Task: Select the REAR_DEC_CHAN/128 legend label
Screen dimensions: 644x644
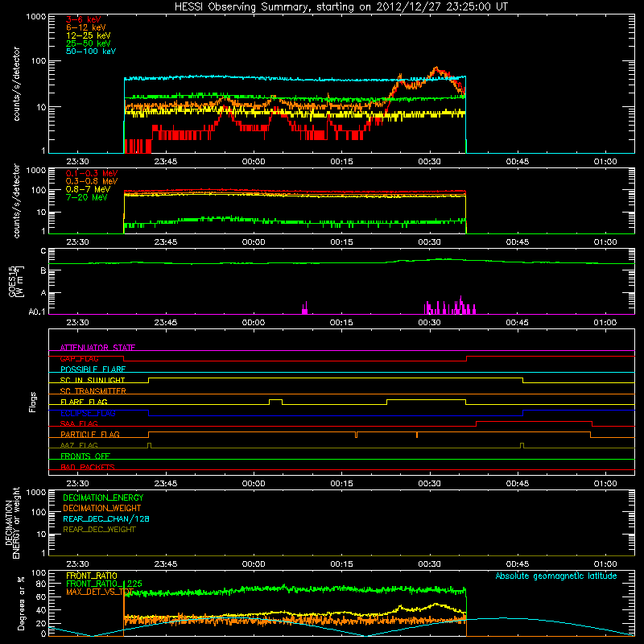Action: (106, 518)
